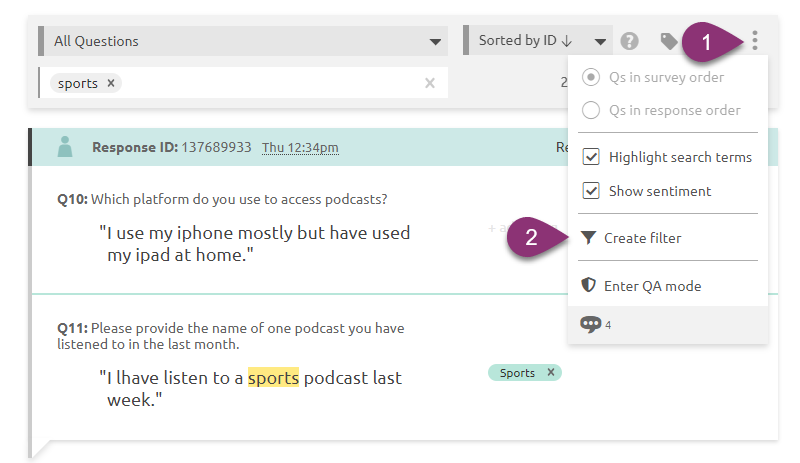800x463 pixels.
Task: Open the Sorted by ID dropdown
Action: pos(538,40)
